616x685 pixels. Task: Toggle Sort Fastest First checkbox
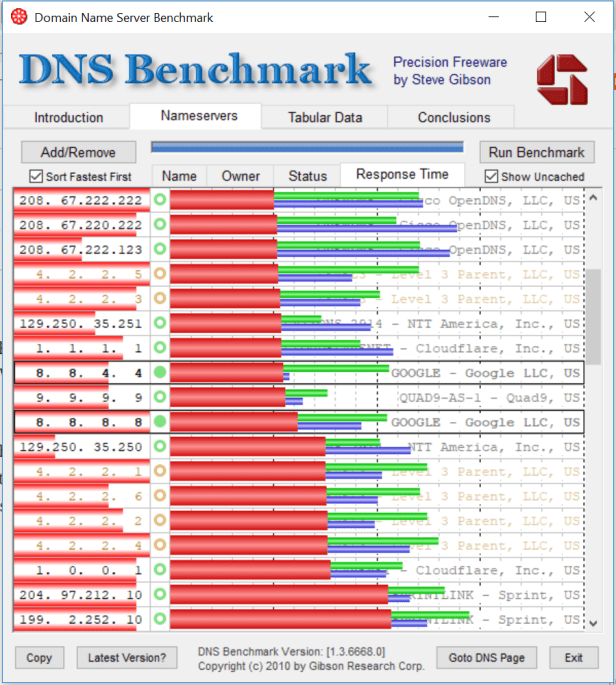pos(36,176)
